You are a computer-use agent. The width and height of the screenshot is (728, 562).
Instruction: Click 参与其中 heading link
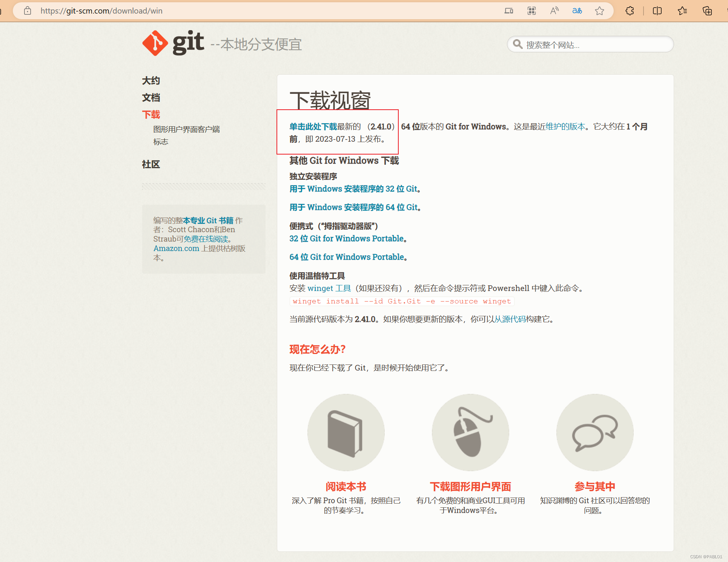pos(595,487)
